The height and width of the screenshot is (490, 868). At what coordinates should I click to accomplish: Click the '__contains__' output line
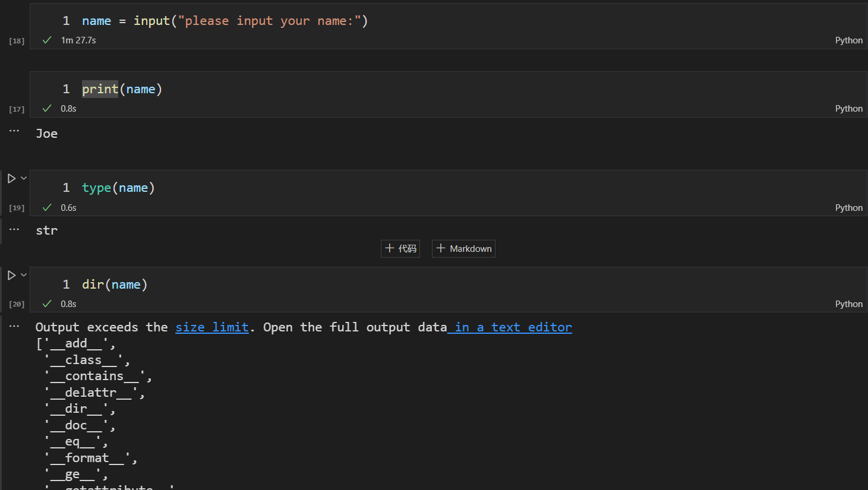98,377
